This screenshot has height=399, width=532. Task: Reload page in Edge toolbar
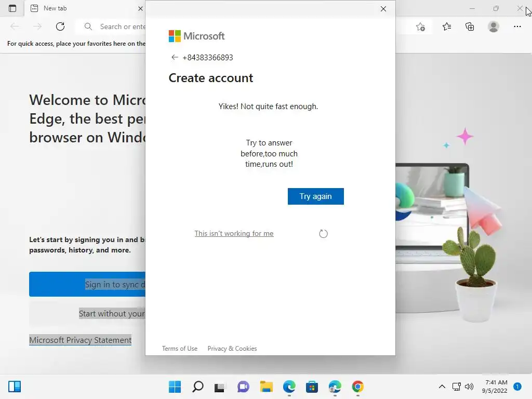tap(60, 26)
